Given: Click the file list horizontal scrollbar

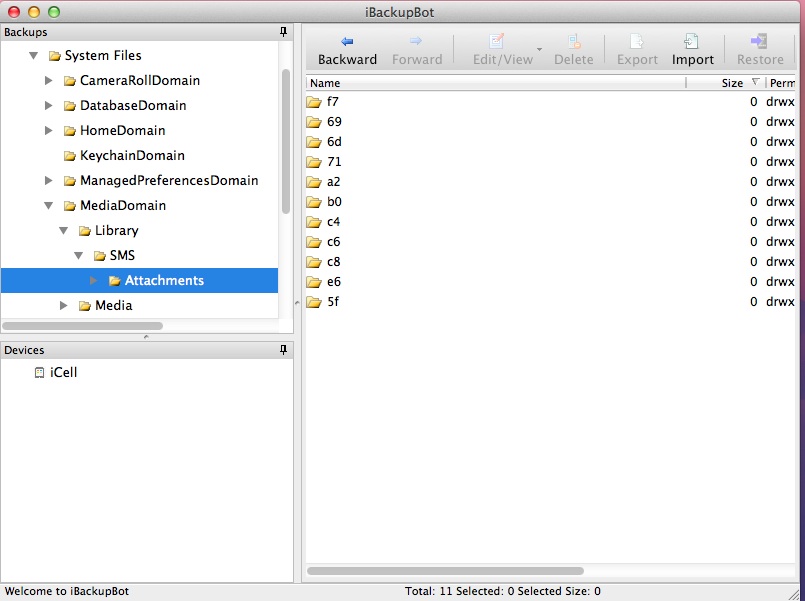Looking at the screenshot, I should click(445, 571).
